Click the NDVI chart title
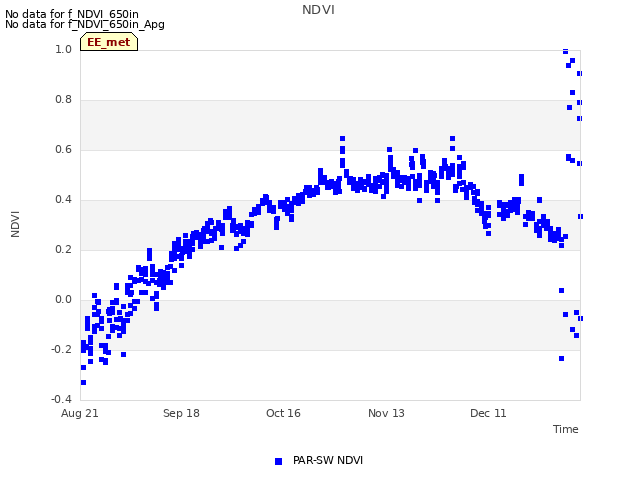The height and width of the screenshot is (480, 640). [x=318, y=10]
